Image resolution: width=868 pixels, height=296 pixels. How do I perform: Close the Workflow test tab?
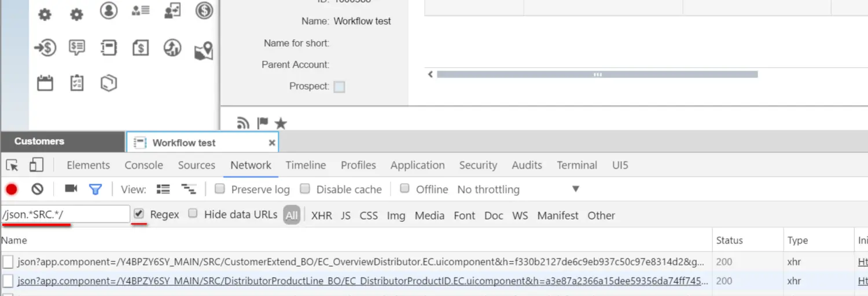coord(272,142)
